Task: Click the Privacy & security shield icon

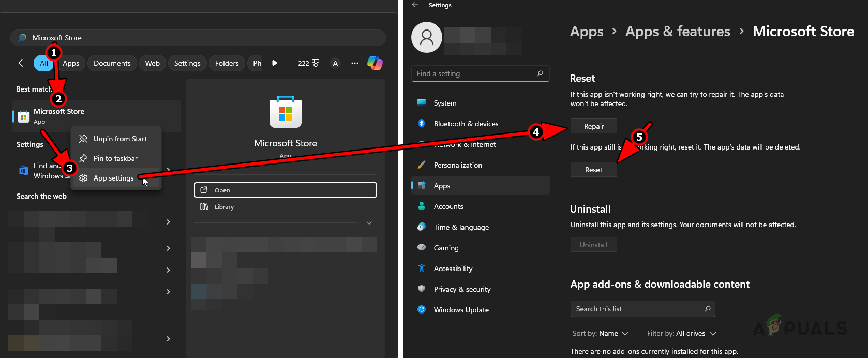Action: (x=422, y=289)
